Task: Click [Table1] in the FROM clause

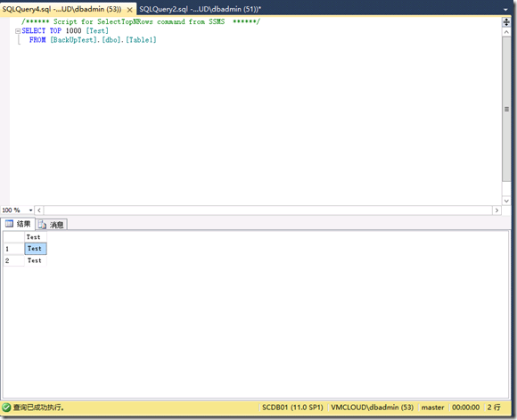Action: (141, 40)
